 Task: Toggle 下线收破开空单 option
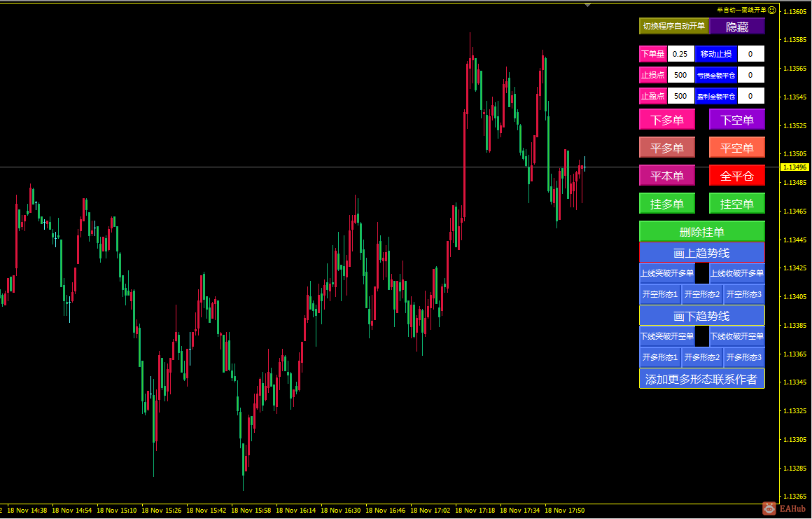point(737,336)
